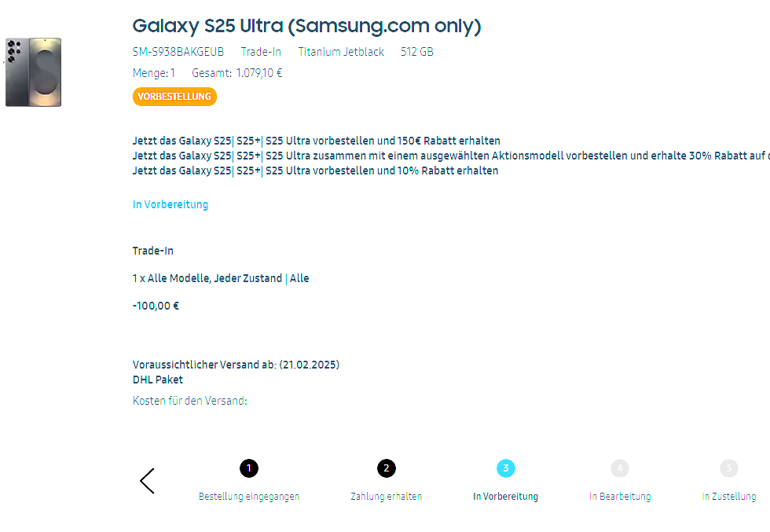Viewport: 770px width, 532px height.
Task: Select the 'In Zustellung' step label
Action: tap(729, 497)
